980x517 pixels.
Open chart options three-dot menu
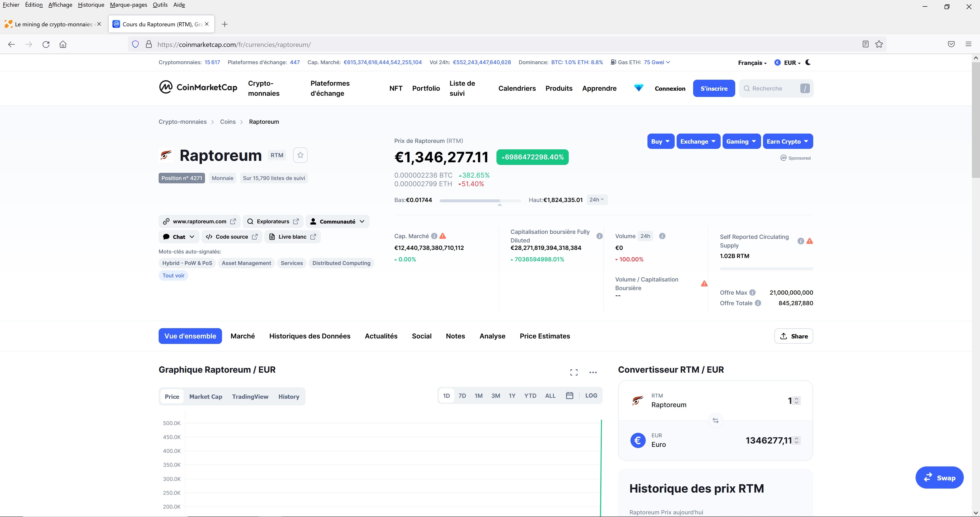tap(593, 372)
